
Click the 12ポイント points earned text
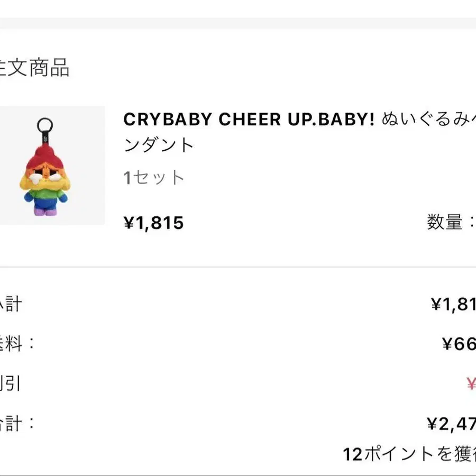(x=409, y=454)
